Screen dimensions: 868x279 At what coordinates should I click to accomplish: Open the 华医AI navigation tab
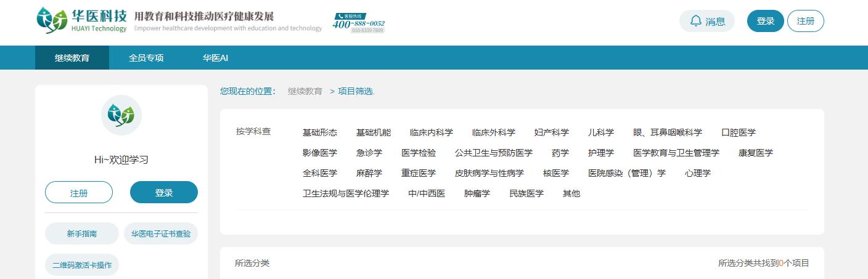coord(215,58)
